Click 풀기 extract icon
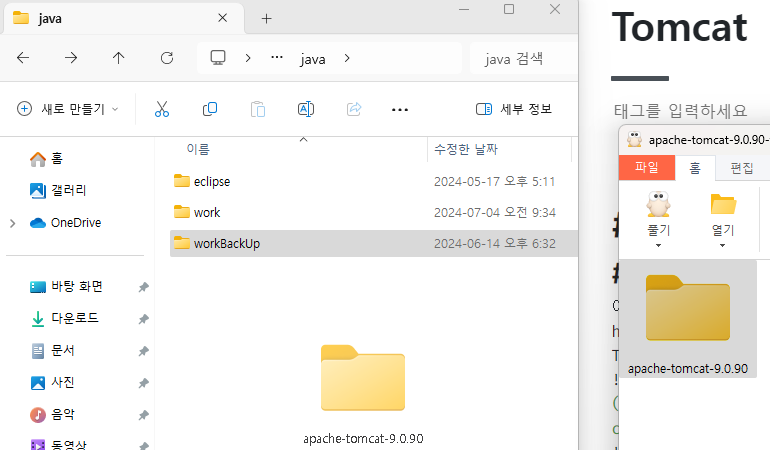Screen dimensions: 770x450 pyautogui.click(x=659, y=204)
